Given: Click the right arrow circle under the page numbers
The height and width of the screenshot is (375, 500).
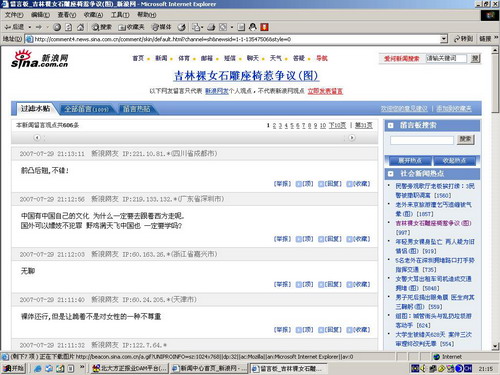Looking at the screenshot, I should tap(352, 137).
